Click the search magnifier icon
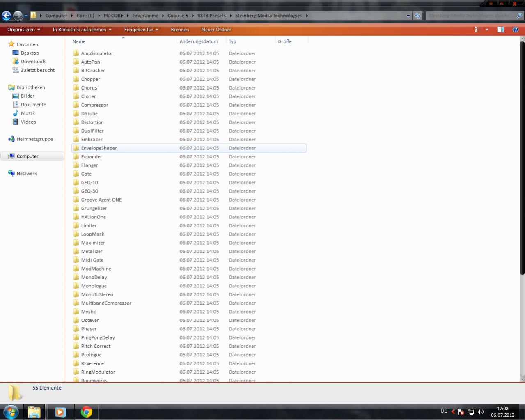Image resolution: width=525 pixels, height=420 pixels. 520,16
